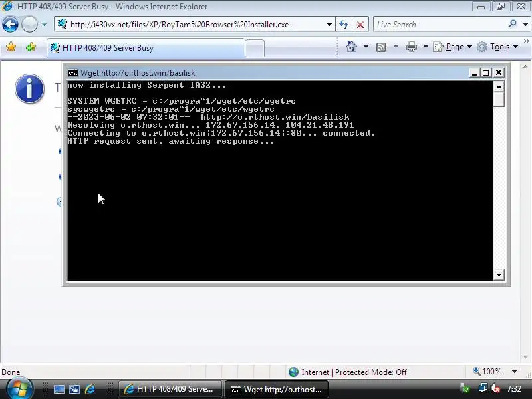Stop loading with the red X icon
This screenshot has width=532, height=399.
tap(360, 25)
